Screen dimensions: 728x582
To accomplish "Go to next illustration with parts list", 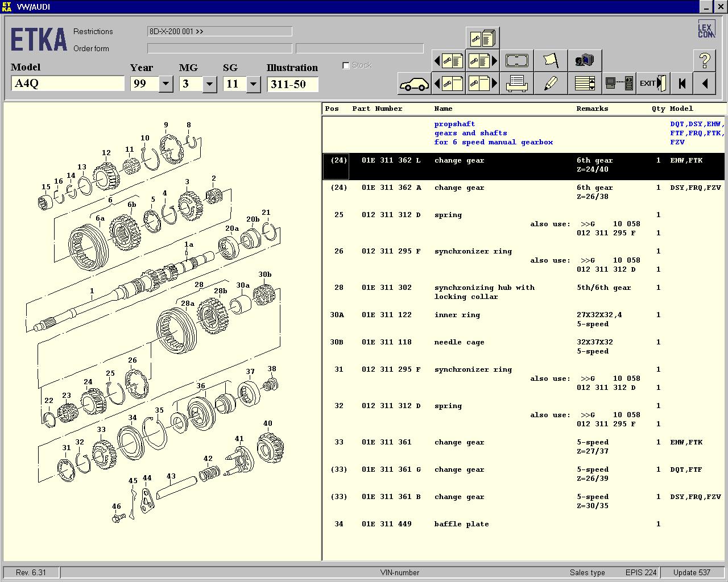I will [x=482, y=61].
